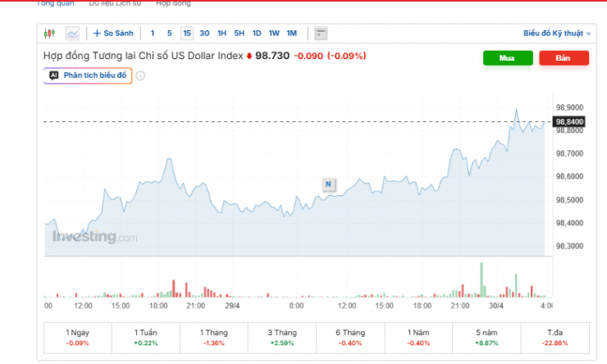Select the 5 năm period

pos(486,338)
